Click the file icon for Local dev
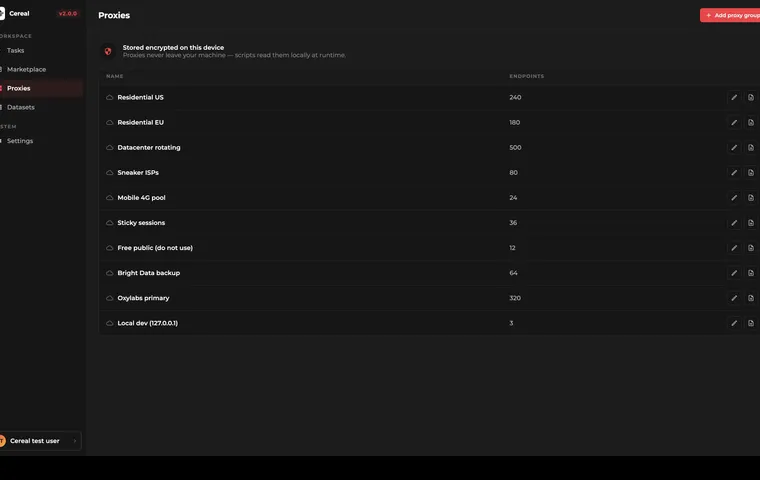760x480 pixels. point(751,323)
